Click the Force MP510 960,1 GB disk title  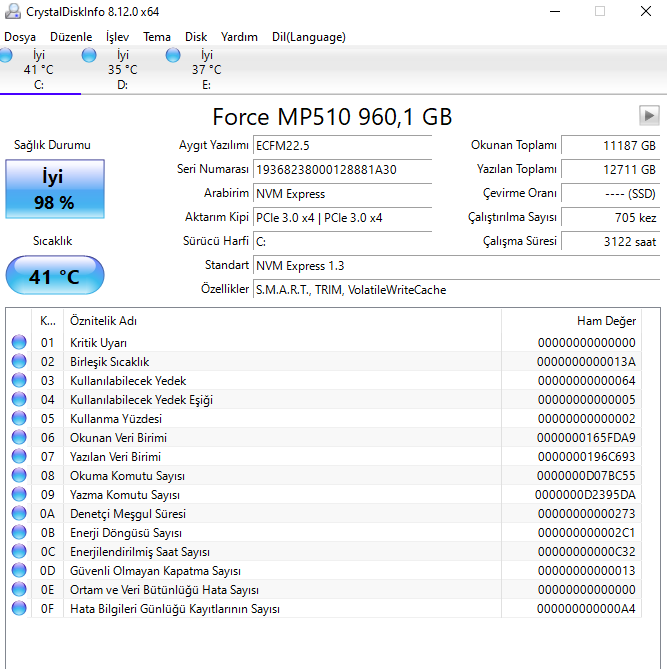332,116
